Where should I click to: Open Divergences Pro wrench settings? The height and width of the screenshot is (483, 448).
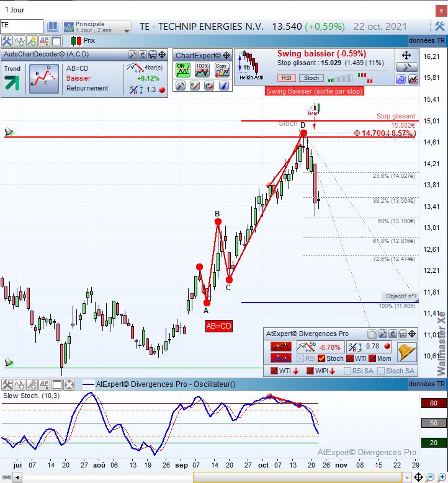[x=383, y=334]
